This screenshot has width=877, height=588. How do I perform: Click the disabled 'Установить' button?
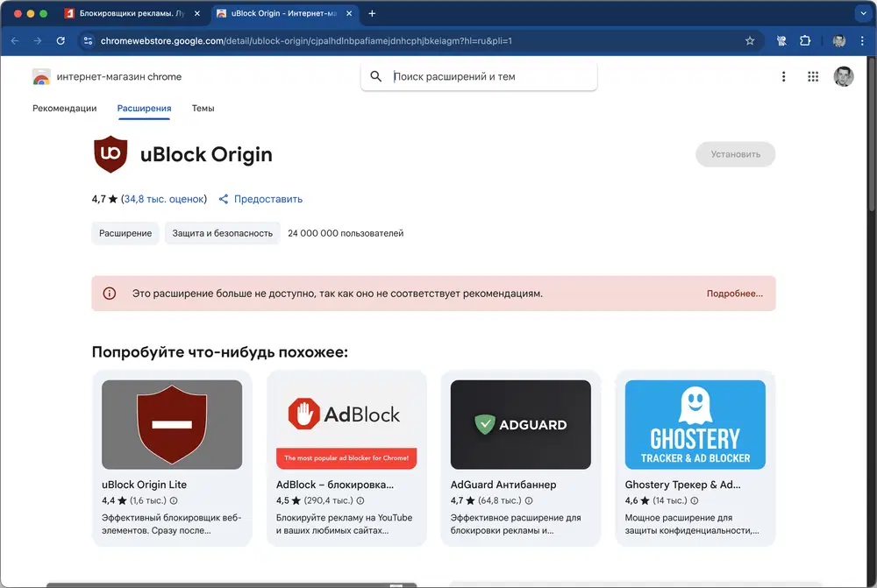(x=735, y=154)
